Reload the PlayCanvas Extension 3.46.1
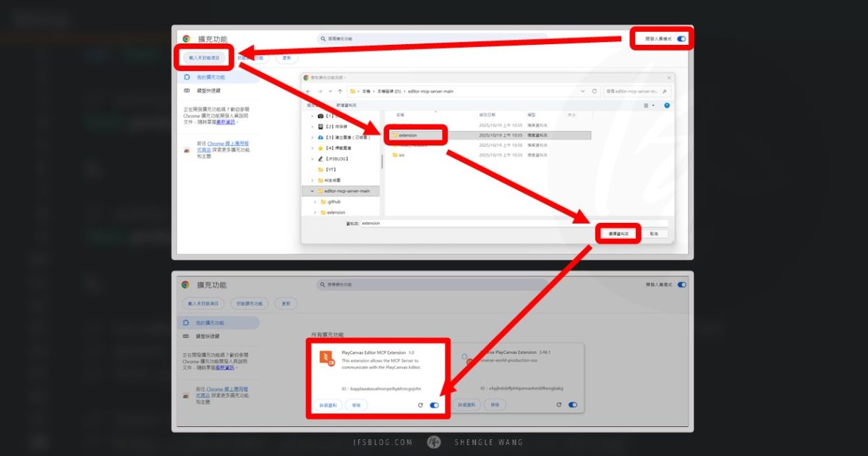 (x=558, y=405)
